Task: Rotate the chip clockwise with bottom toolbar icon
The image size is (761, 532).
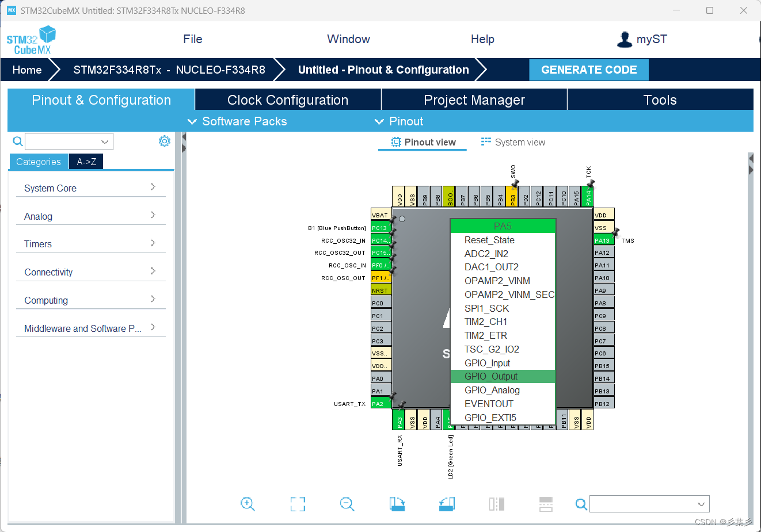Action: pos(397,504)
